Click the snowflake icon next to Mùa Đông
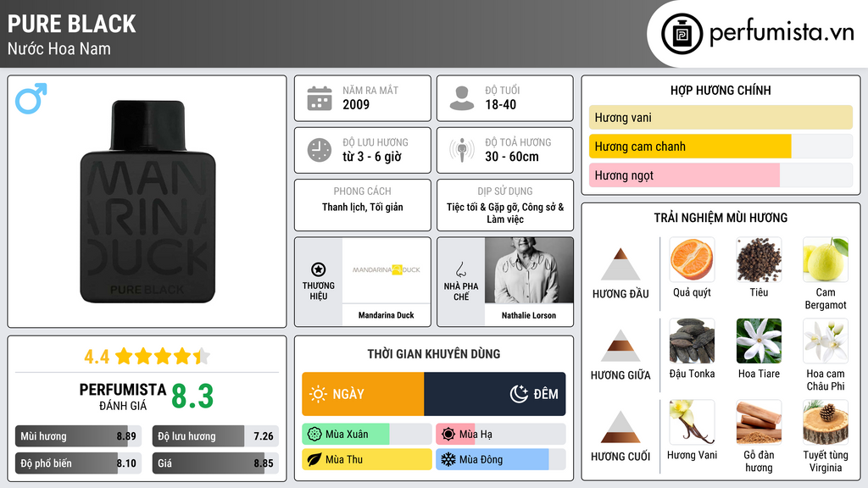The height and width of the screenshot is (488, 868). point(448,460)
